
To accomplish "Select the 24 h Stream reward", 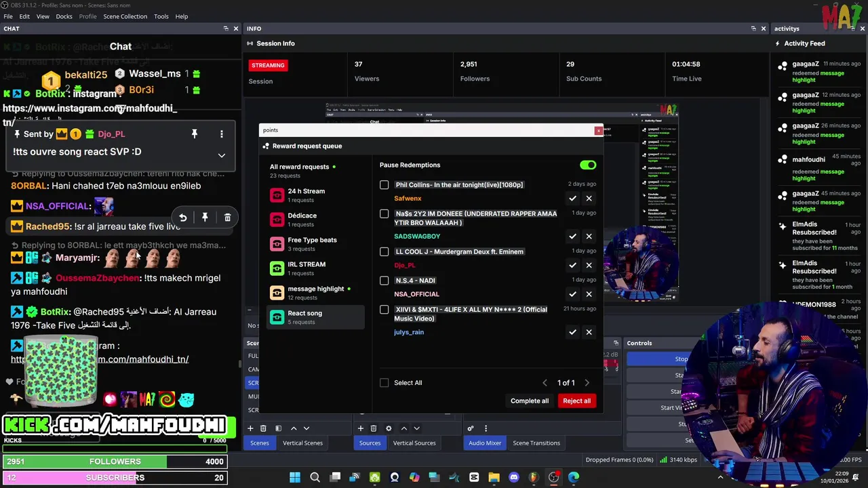I will pyautogui.click(x=315, y=195).
